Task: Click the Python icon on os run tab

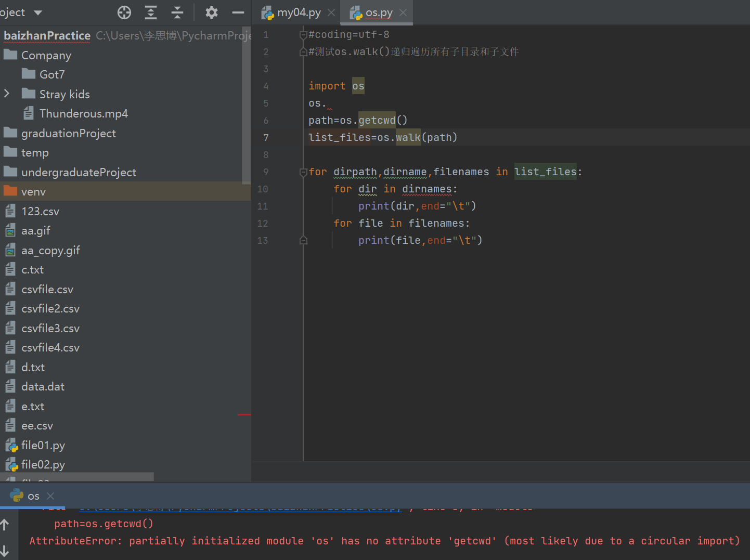Action: click(17, 496)
